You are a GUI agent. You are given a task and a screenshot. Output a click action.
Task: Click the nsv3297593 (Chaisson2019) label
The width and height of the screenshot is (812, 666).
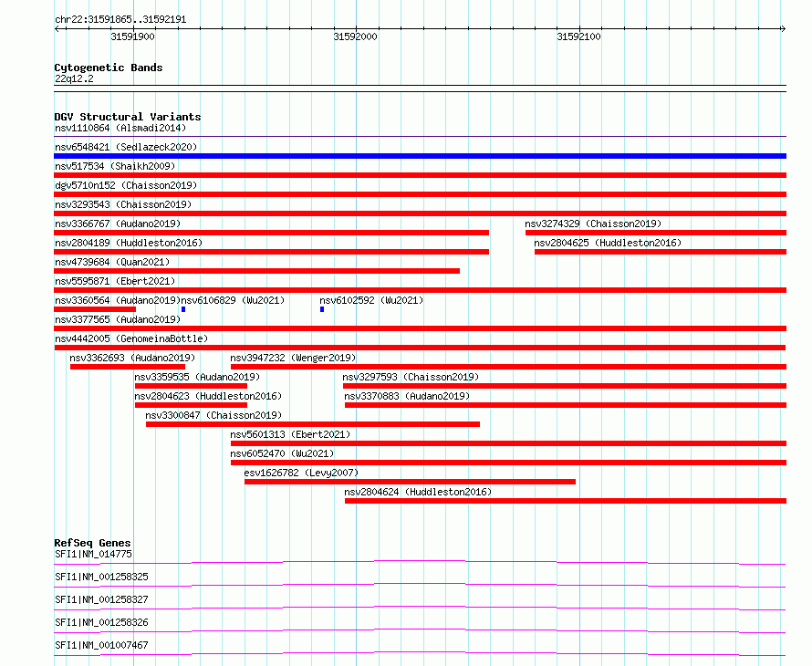click(411, 377)
